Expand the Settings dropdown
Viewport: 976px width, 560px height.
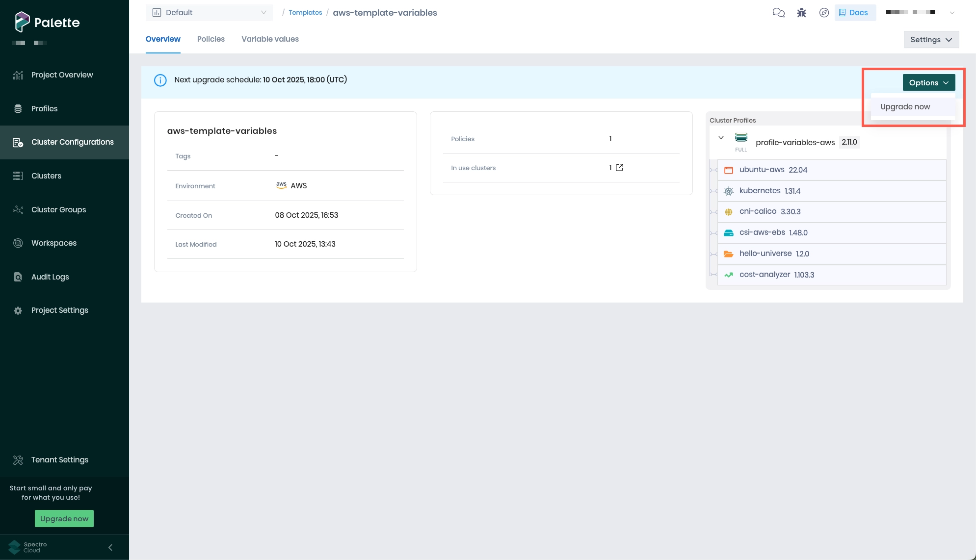[x=931, y=39]
